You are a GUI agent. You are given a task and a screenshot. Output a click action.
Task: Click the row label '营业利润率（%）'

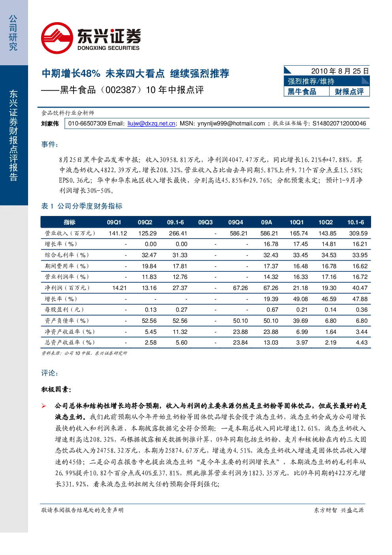tap(67, 277)
